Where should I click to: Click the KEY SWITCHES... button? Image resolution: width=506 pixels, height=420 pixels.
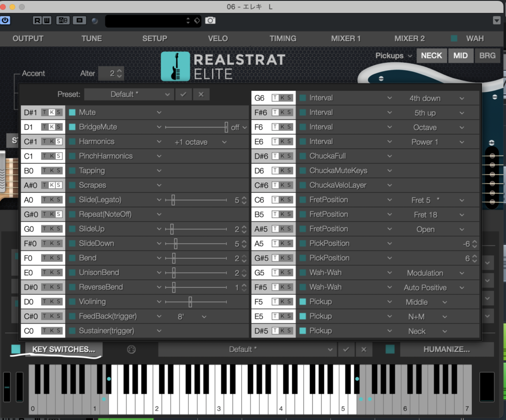click(x=64, y=349)
